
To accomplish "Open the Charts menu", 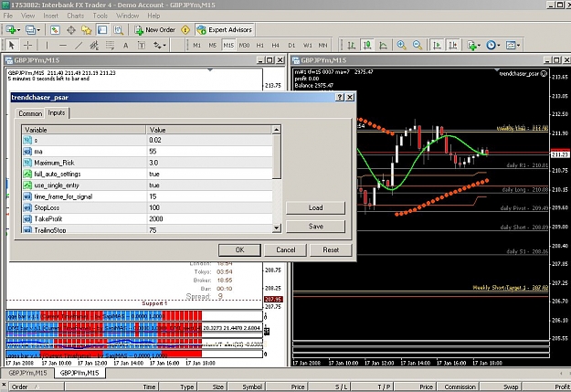I will coord(76,16).
